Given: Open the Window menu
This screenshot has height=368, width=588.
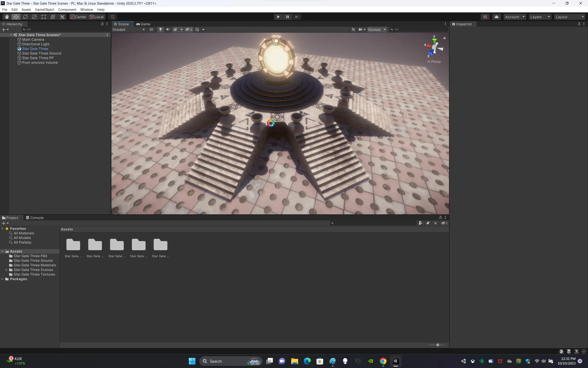Looking at the screenshot, I should pyautogui.click(x=87, y=9).
